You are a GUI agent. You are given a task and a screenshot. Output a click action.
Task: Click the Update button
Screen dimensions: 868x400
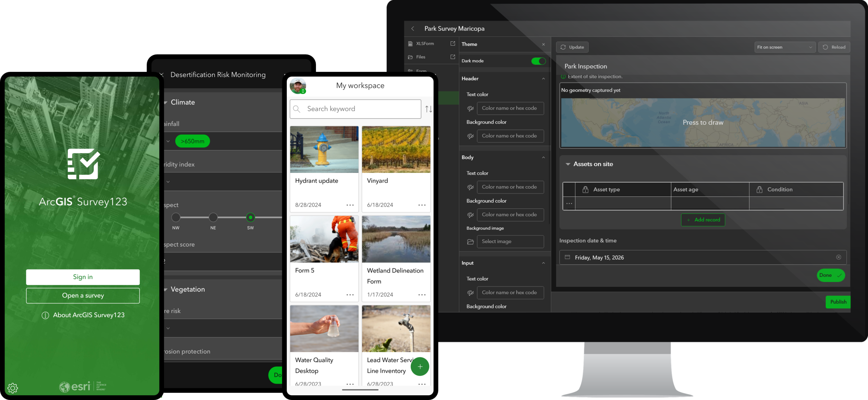572,47
